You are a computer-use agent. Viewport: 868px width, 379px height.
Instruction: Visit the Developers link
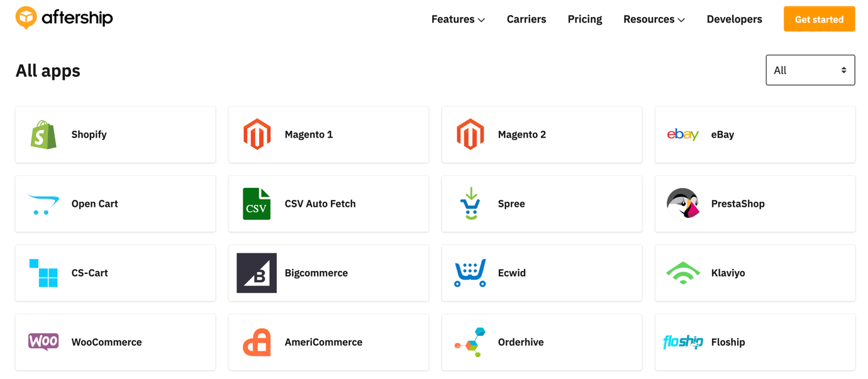734,19
